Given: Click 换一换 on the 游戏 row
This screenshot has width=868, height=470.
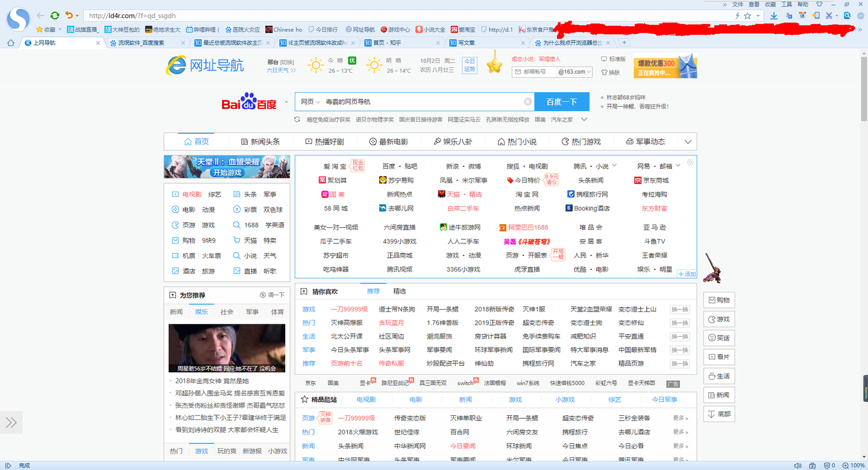Looking at the screenshot, I should coord(680,309).
